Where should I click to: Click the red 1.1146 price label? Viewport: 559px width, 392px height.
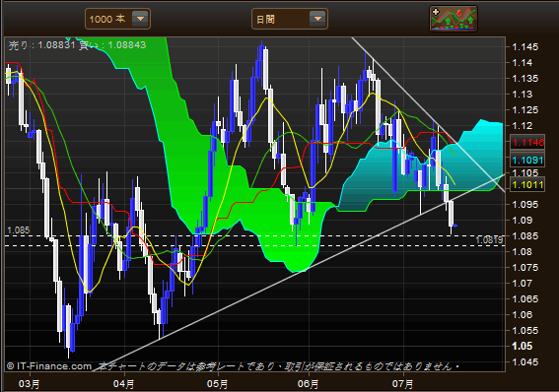[x=527, y=143]
